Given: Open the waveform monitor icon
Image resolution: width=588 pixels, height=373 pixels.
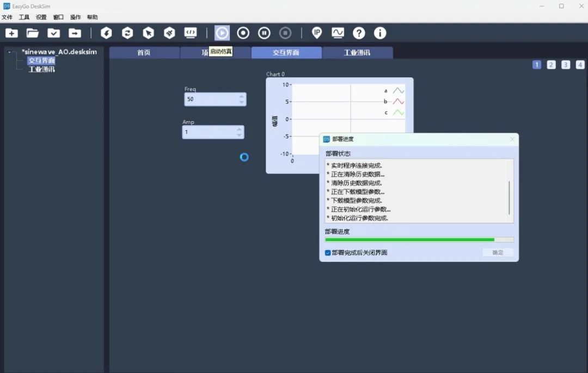Looking at the screenshot, I should point(338,33).
